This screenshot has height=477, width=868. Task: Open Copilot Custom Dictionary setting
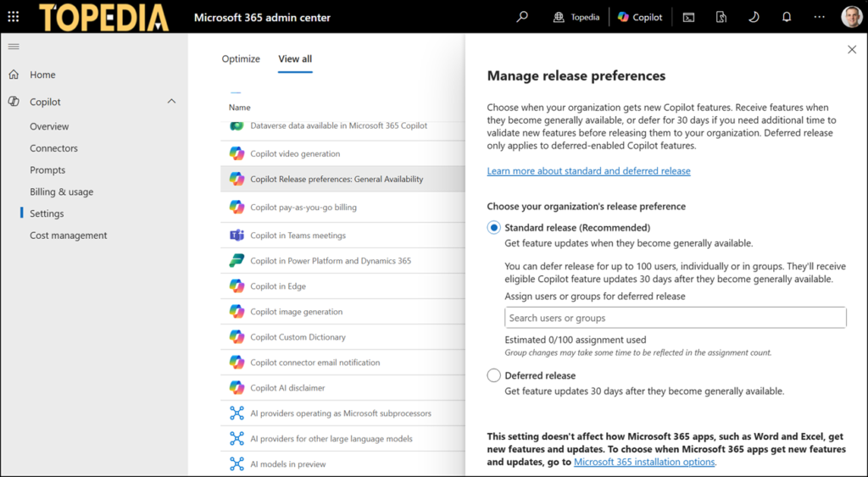[298, 337]
